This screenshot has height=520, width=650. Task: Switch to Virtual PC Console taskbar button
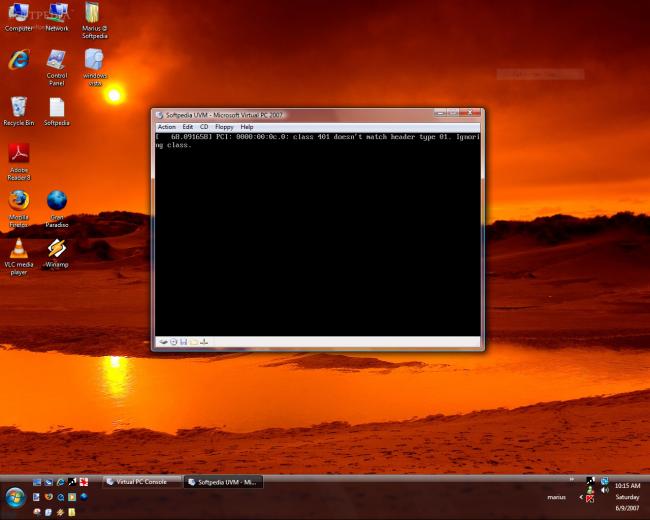[141, 482]
